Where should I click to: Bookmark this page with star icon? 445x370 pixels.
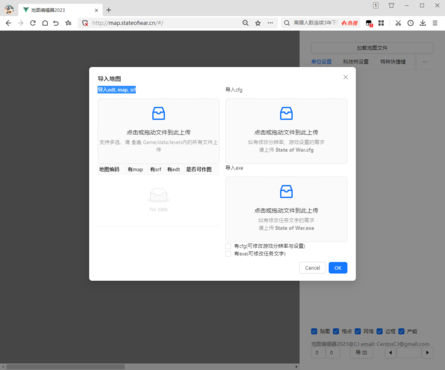258,23
